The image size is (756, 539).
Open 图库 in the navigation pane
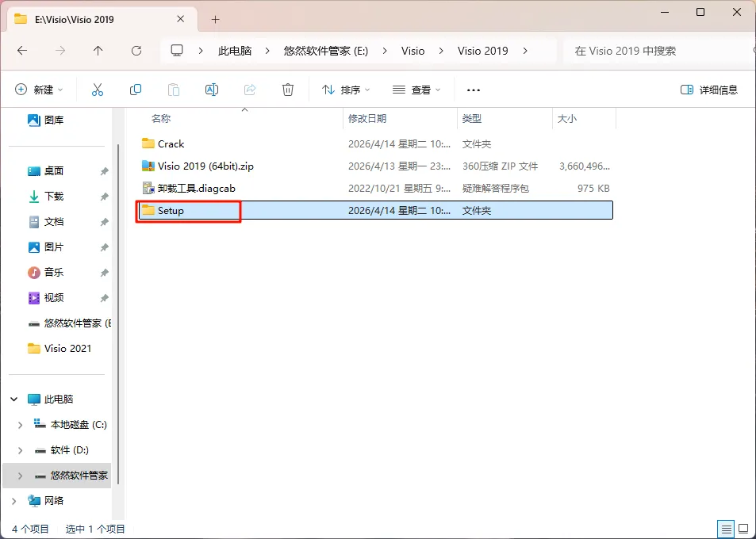coord(46,120)
